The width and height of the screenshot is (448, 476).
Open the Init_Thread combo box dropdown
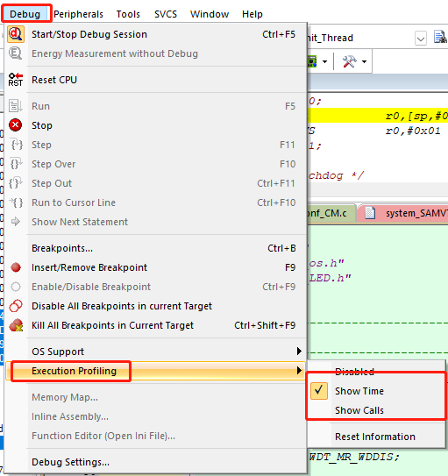(421, 39)
